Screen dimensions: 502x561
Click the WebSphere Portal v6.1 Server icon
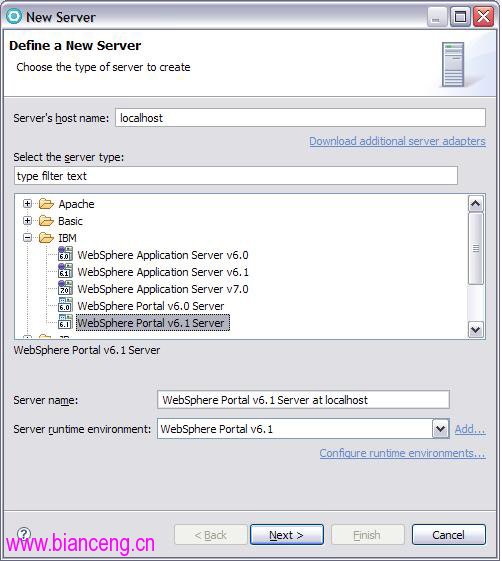tap(65, 322)
